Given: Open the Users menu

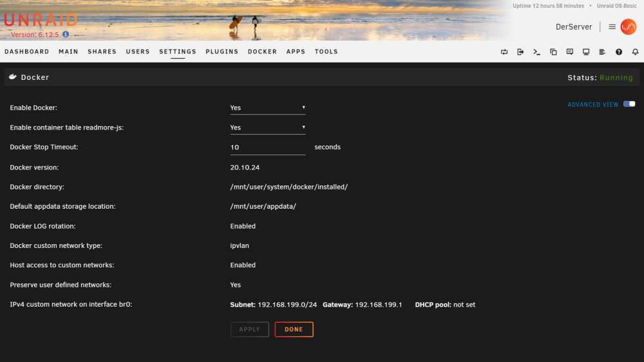Looking at the screenshot, I should click(138, 52).
